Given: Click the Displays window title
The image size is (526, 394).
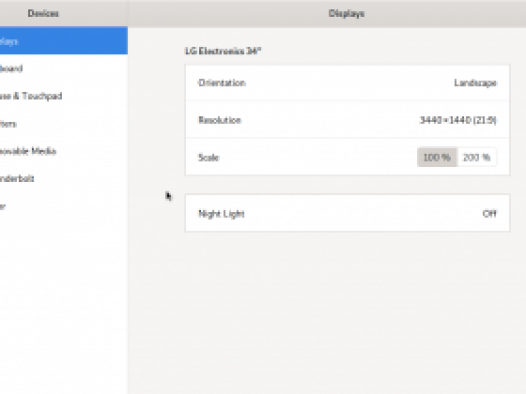Looking at the screenshot, I should (x=346, y=13).
